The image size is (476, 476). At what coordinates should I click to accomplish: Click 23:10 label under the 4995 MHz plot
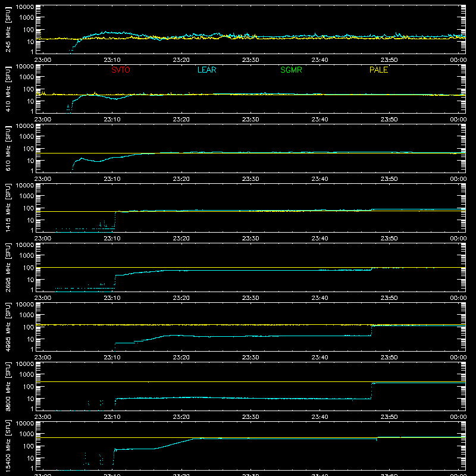click(112, 358)
